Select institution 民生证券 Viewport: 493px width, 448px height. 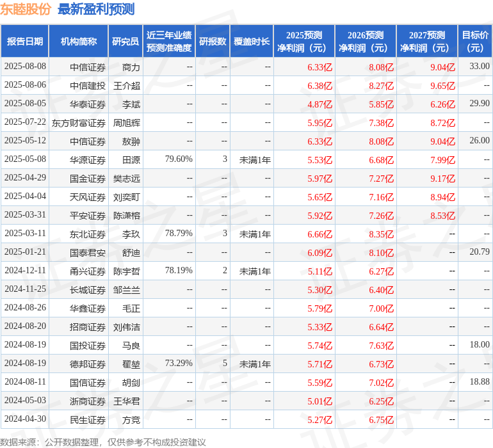point(88,420)
